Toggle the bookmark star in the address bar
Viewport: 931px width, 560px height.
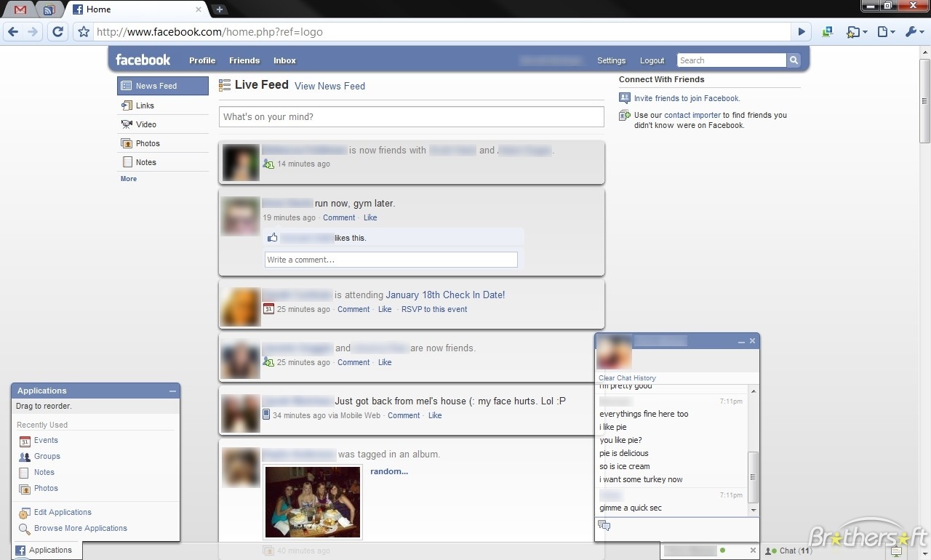tap(83, 31)
